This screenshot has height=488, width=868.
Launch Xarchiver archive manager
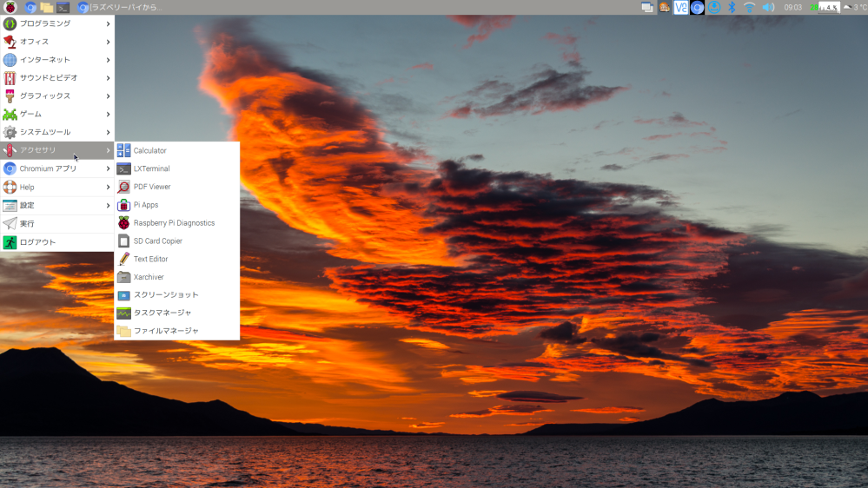pyautogui.click(x=149, y=278)
